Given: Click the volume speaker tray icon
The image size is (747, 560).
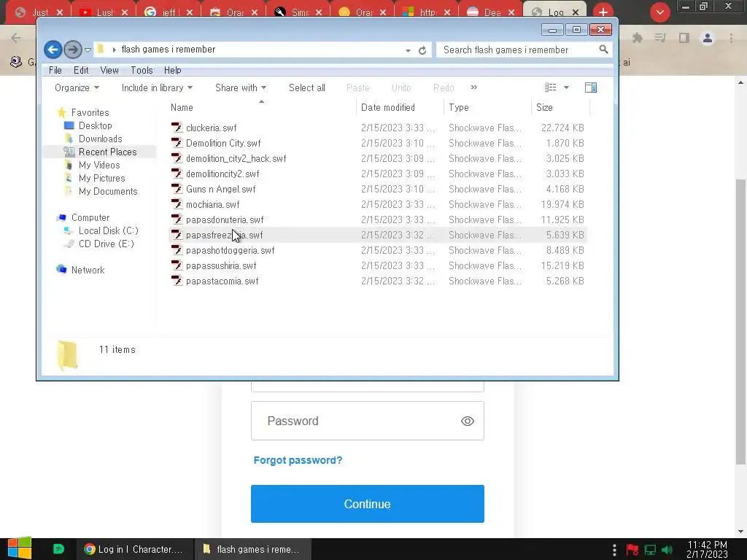Looking at the screenshot, I should point(667,550).
